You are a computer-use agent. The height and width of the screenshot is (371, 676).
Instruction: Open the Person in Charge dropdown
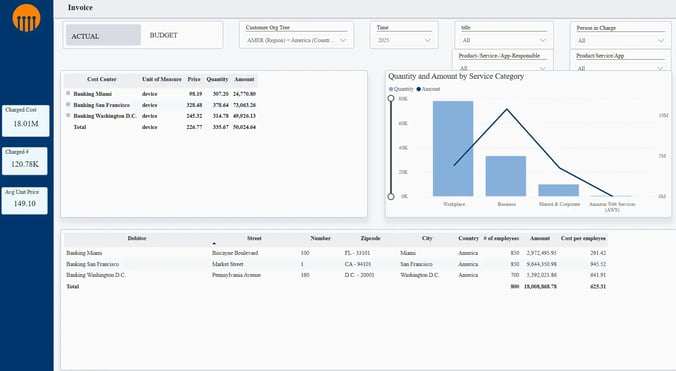(x=620, y=41)
